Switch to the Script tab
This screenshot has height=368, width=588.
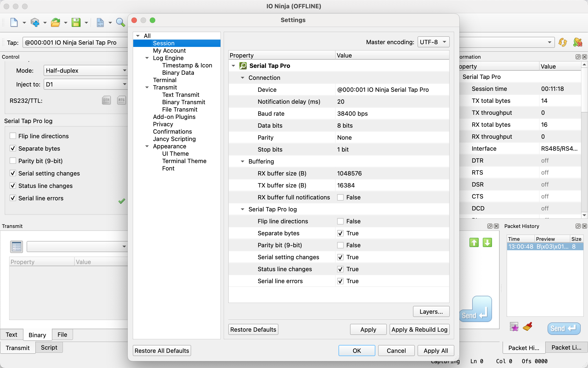[x=49, y=348]
